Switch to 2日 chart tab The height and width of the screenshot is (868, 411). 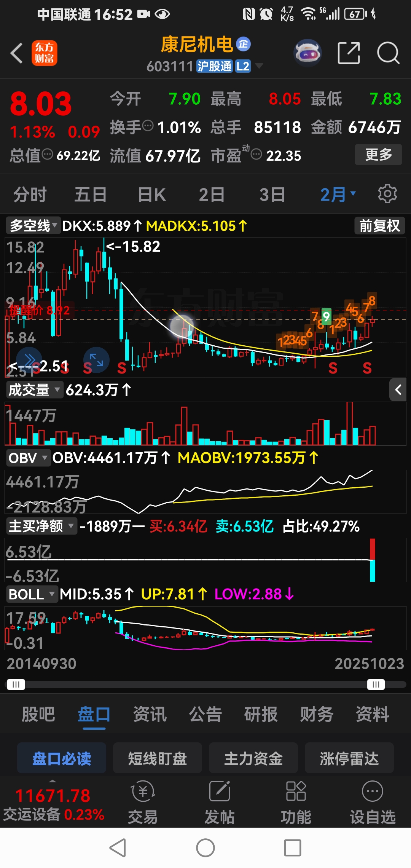212,195
